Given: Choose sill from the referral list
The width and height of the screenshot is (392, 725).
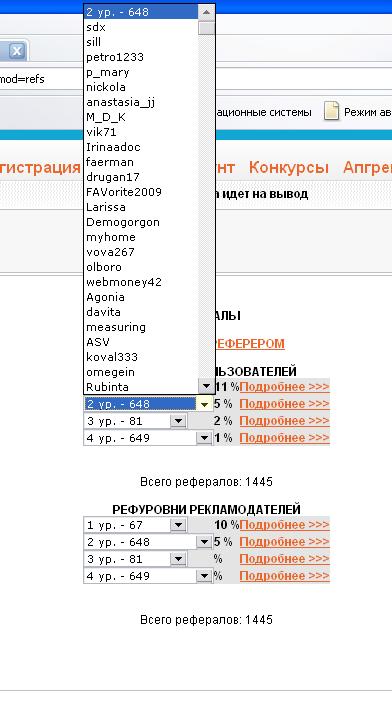Looking at the screenshot, I should click(141, 42).
